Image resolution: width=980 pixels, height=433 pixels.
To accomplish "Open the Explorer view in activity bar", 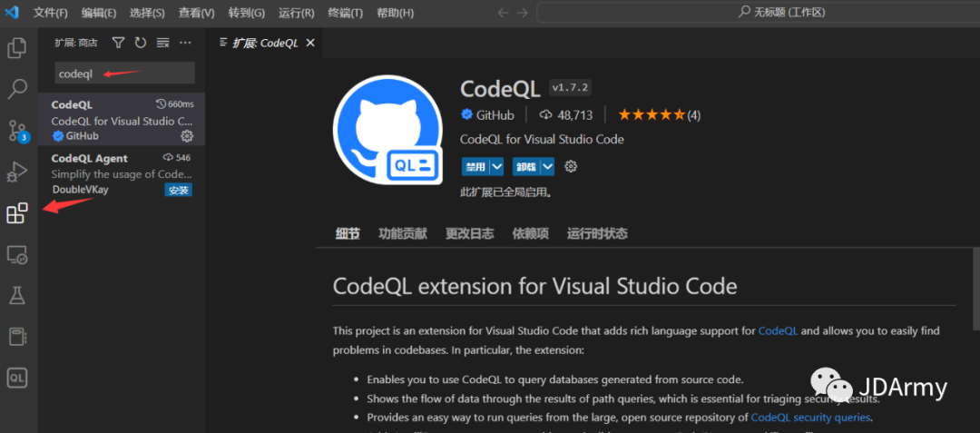I will 17,48.
